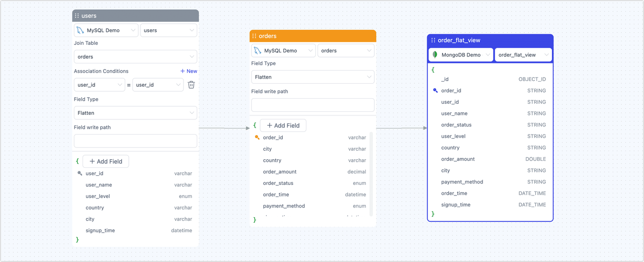Click drag handle on order_flat_view node header
This screenshot has height=262, width=644.
(x=433, y=40)
